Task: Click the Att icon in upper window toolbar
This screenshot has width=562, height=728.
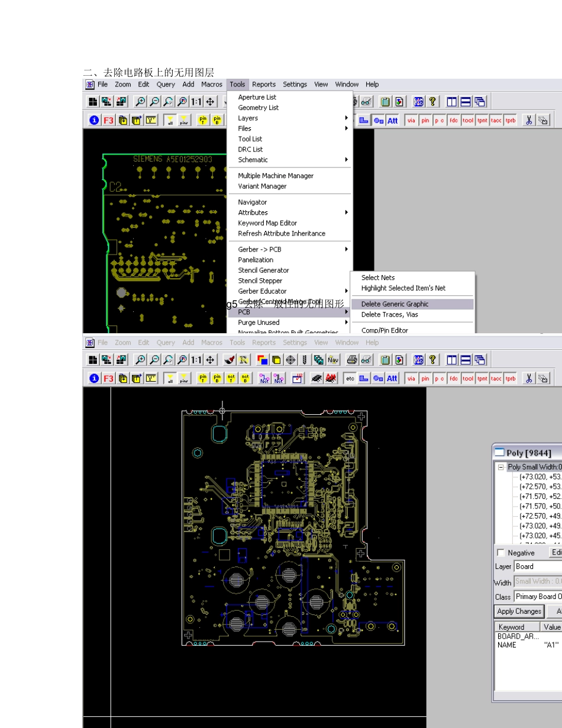Action: 392,120
